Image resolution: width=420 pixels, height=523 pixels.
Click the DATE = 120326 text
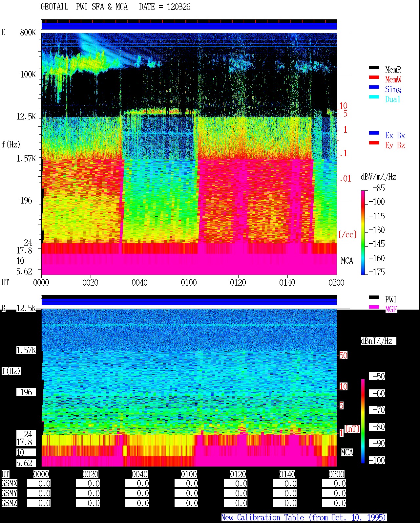click(165, 7)
